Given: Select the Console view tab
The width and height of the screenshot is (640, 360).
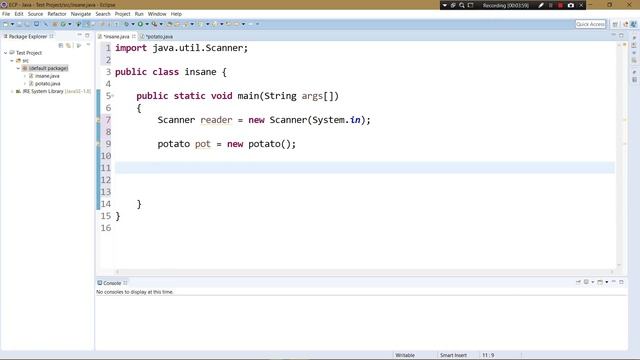Looking at the screenshot, I should [111, 283].
